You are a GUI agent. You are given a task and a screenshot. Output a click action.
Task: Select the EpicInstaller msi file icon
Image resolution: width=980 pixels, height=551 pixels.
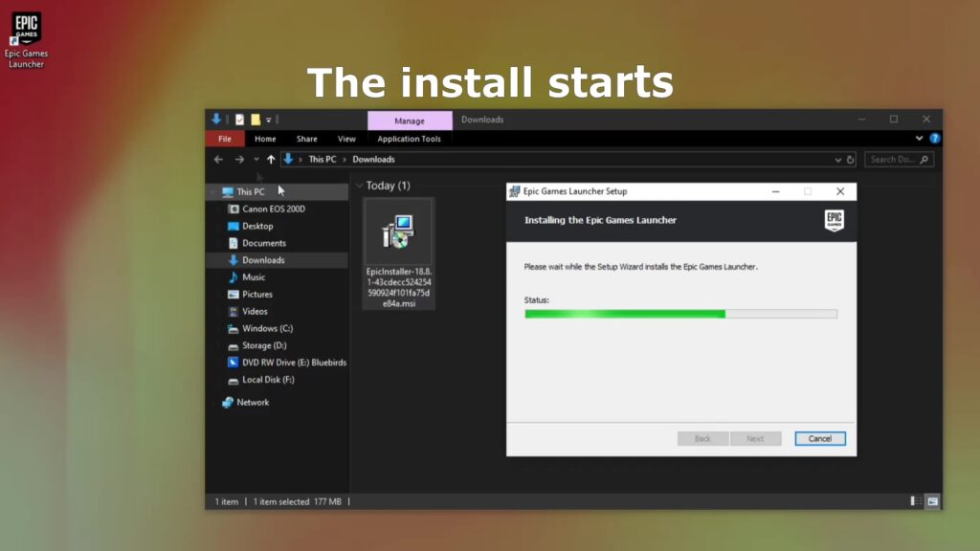pyautogui.click(x=399, y=231)
